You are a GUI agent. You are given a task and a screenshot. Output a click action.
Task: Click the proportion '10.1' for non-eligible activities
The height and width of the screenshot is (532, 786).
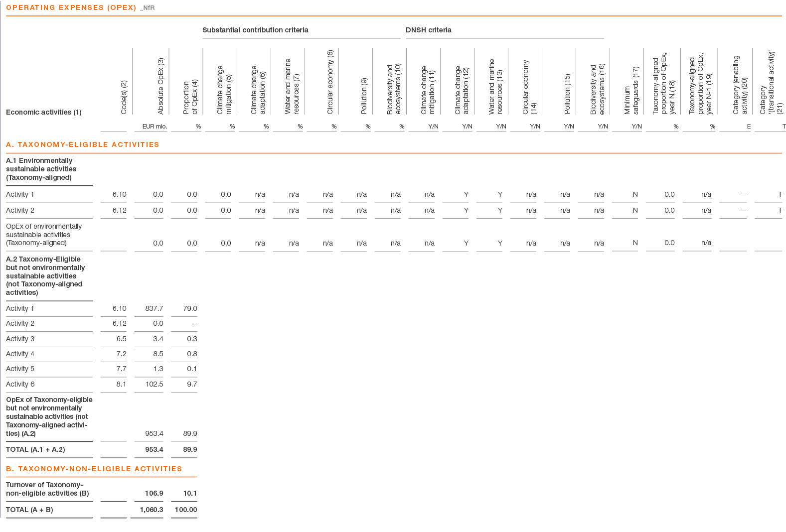pos(190,493)
